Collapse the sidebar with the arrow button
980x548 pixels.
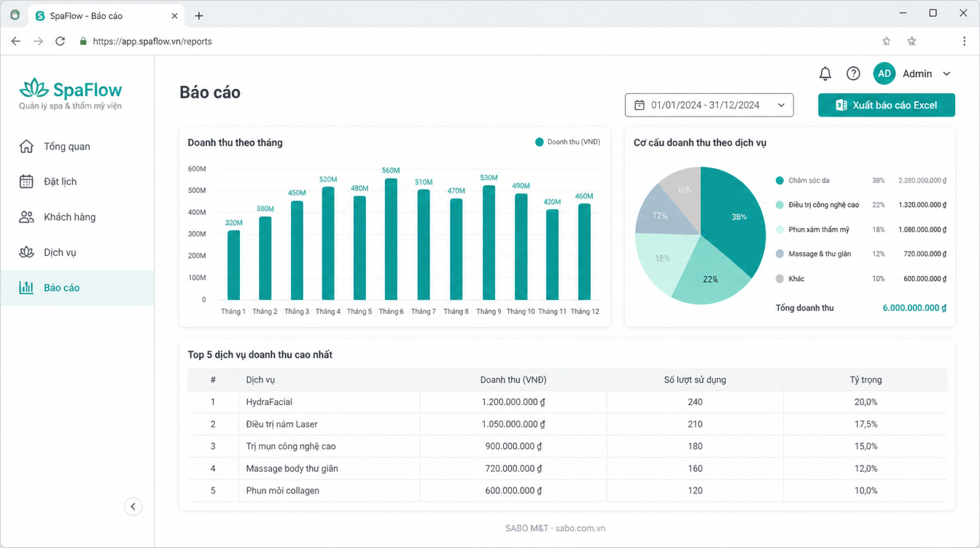click(133, 506)
